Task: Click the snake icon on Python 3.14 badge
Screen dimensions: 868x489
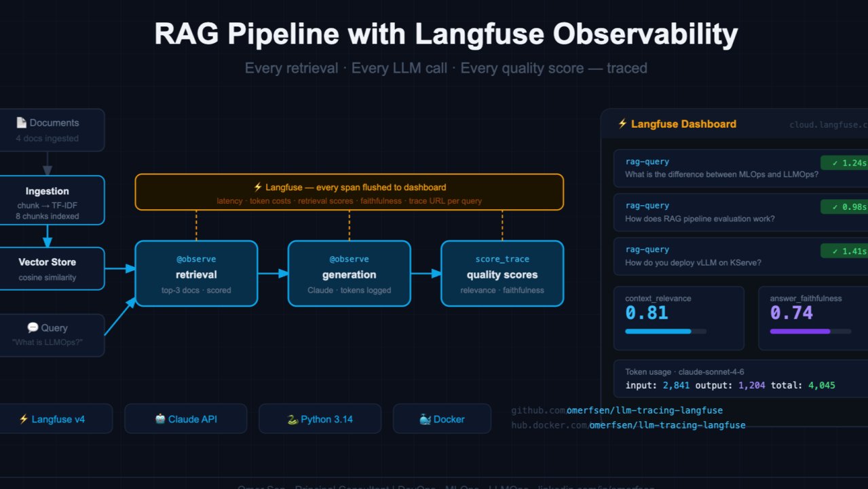Action: pos(293,419)
